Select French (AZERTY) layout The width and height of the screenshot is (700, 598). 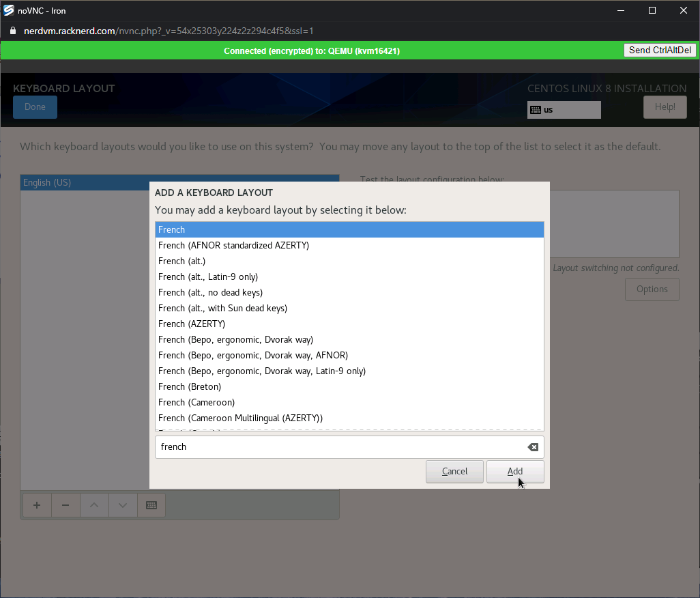point(192,324)
